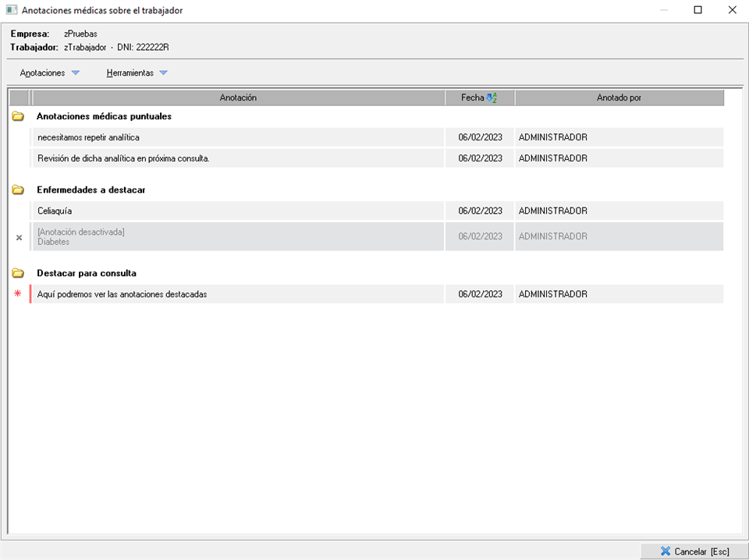Select the Celiaquía annotation
The width and height of the screenshot is (749, 560).
[237, 211]
